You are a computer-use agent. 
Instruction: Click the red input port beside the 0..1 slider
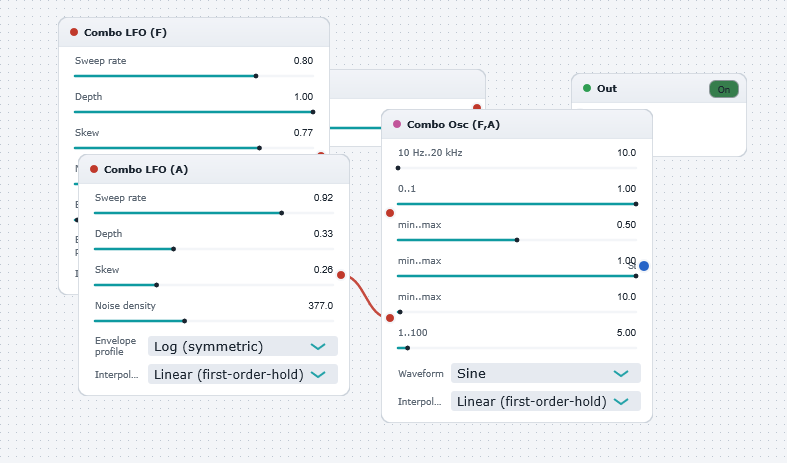pyautogui.click(x=390, y=213)
